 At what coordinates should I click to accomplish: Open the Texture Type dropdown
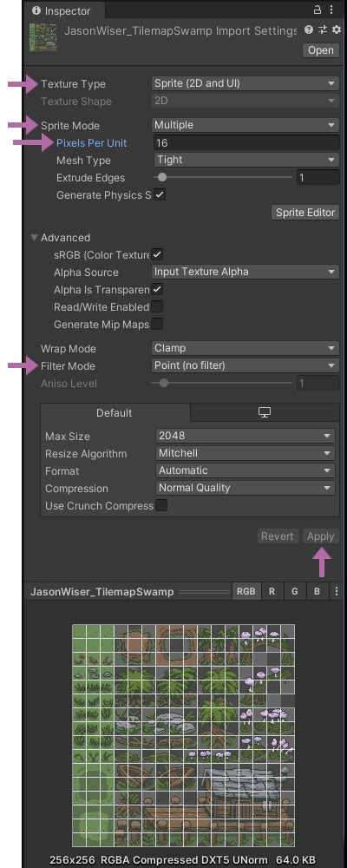(x=246, y=83)
